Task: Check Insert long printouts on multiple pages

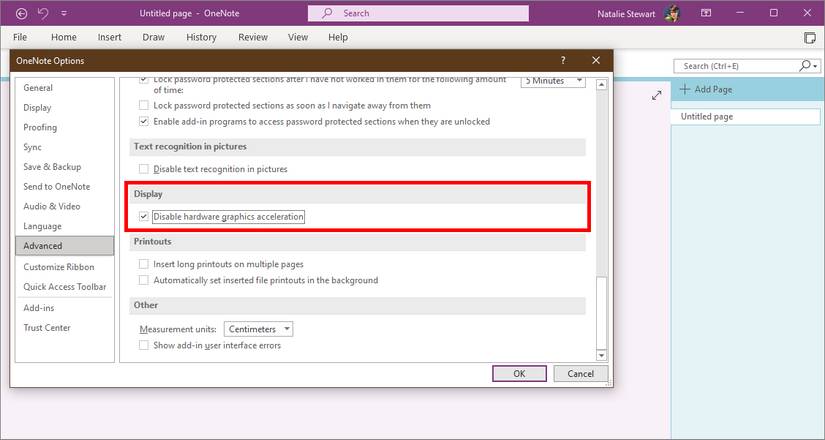Action: coord(144,264)
